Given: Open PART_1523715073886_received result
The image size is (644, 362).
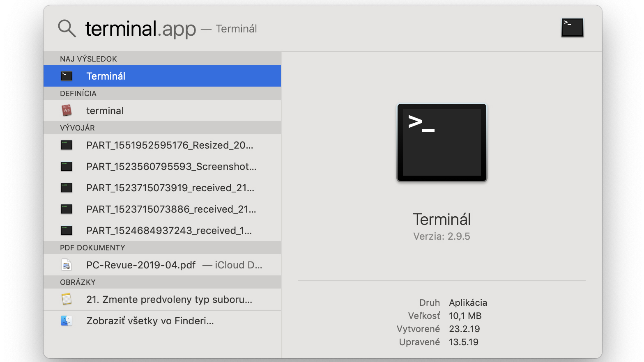Looking at the screenshot, I should tap(162, 209).
